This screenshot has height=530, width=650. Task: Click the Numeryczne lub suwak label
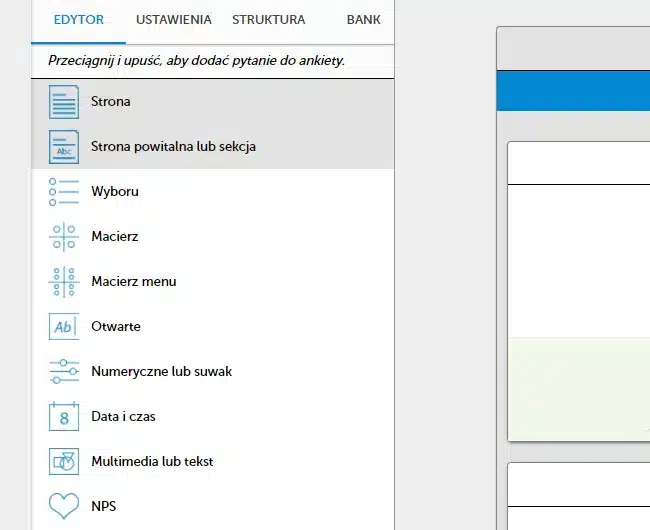[x=162, y=371]
